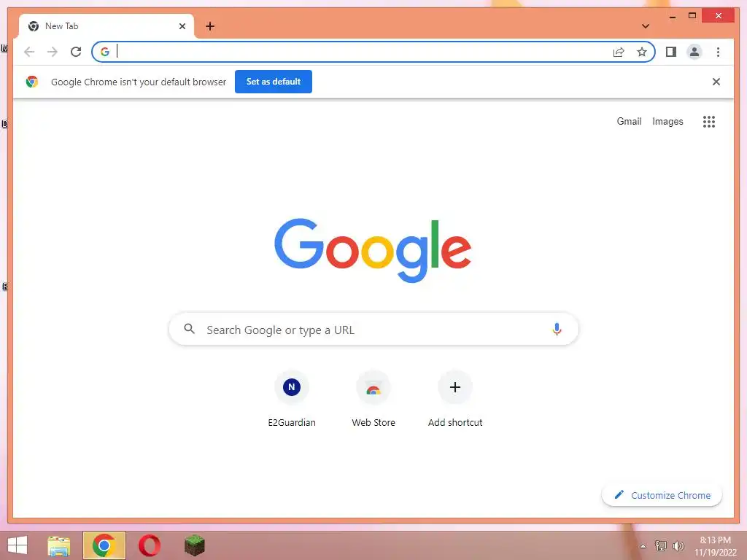
Task: Expand the tab search chevron
Action: [645, 26]
